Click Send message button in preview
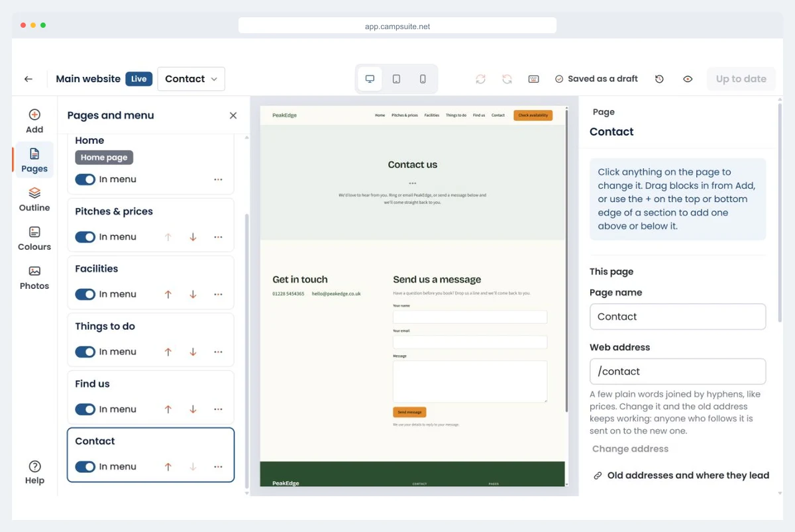Image resolution: width=795 pixels, height=532 pixels. click(409, 412)
